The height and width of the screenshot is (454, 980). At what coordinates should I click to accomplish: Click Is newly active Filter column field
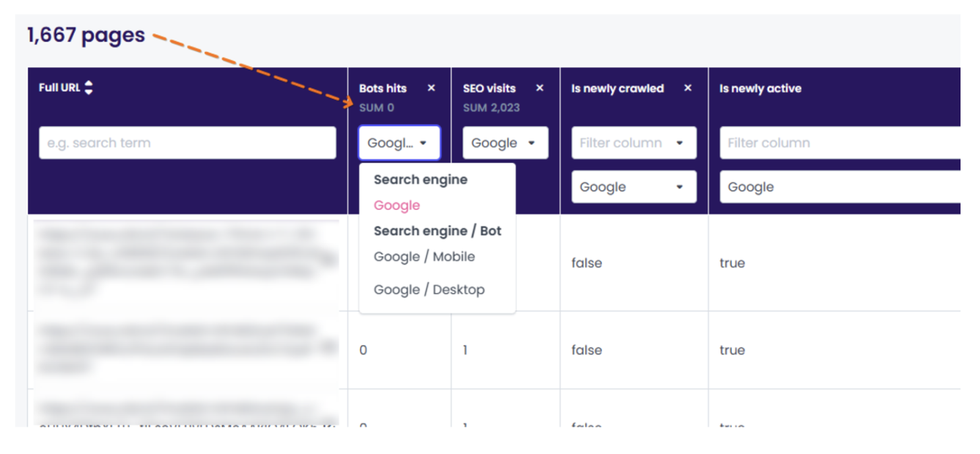840,143
